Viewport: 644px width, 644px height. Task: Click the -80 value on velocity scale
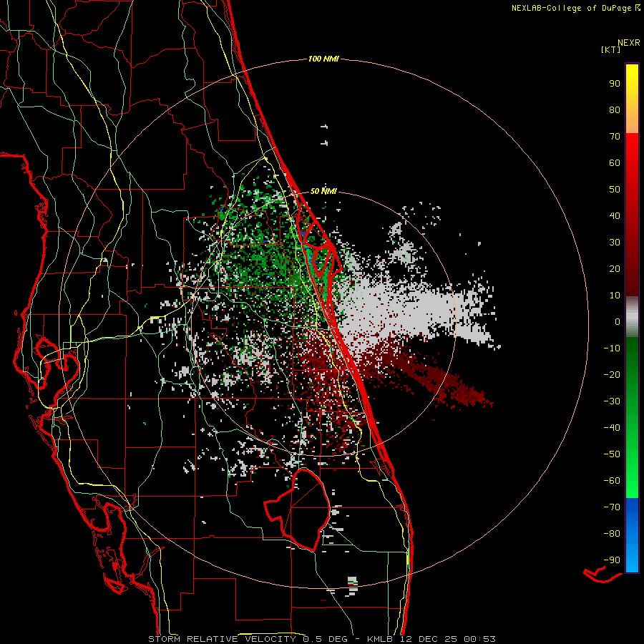point(612,534)
